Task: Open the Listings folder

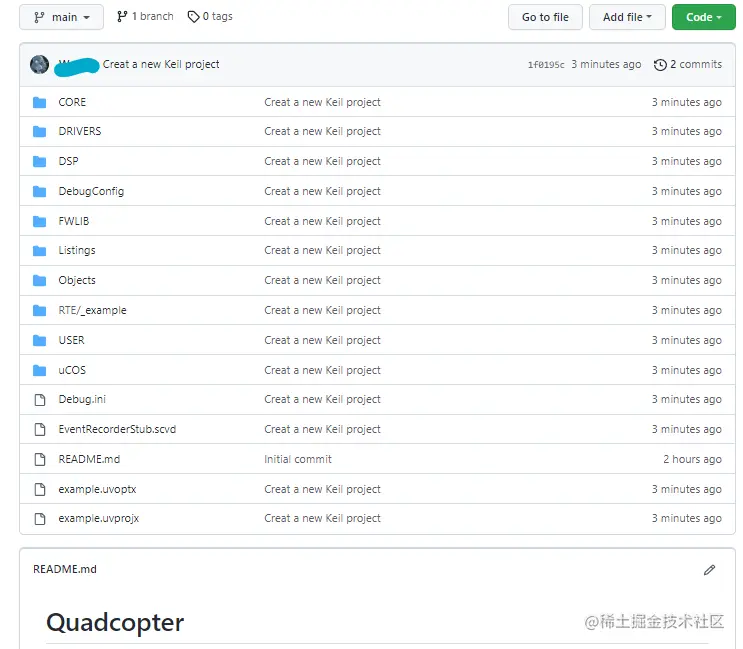Action: point(77,251)
